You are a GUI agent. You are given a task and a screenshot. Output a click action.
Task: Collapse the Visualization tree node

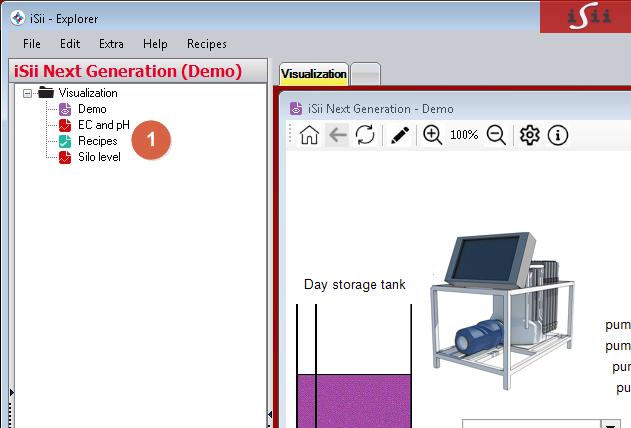pyautogui.click(x=27, y=93)
